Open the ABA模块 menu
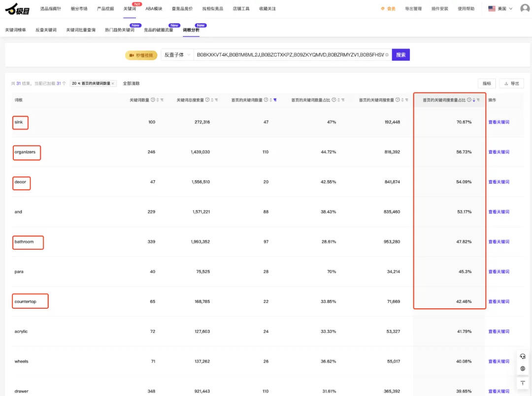Viewport: 532px width, 396px height. (x=154, y=8)
